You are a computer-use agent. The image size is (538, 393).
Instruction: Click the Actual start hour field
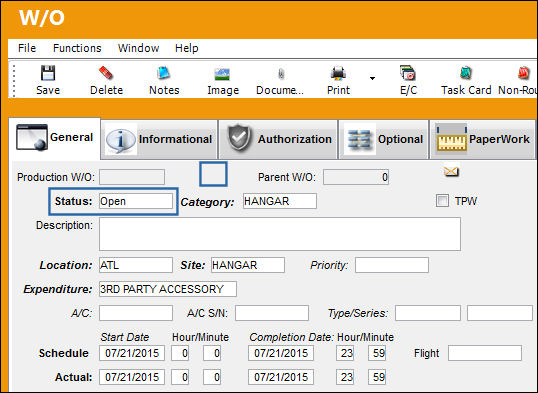click(x=180, y=377)
